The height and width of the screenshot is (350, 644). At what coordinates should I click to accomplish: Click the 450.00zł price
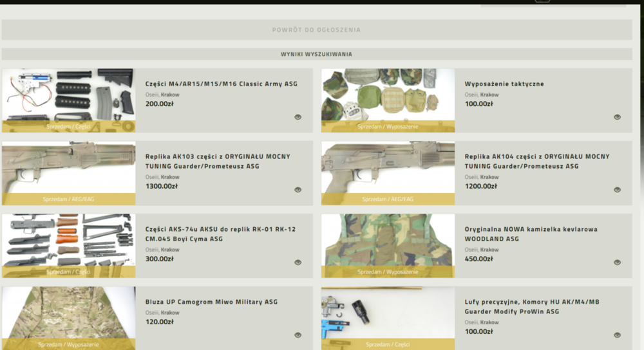pos(479,259)
